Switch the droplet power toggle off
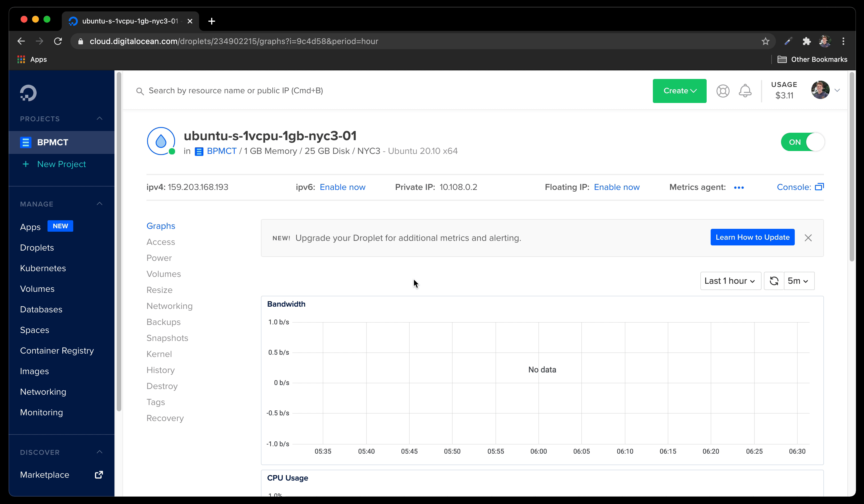Image resolution: width=864 pixels, height=504 pixels. click(802, 142)
